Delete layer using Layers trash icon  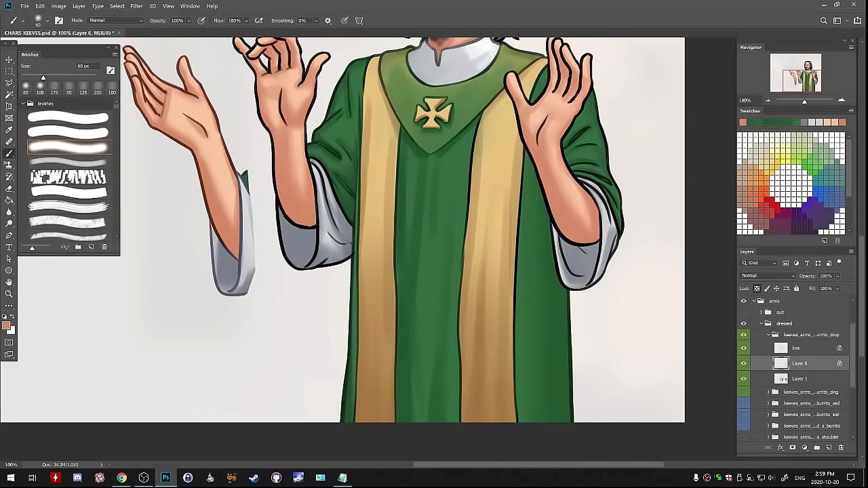coord(841,447)
